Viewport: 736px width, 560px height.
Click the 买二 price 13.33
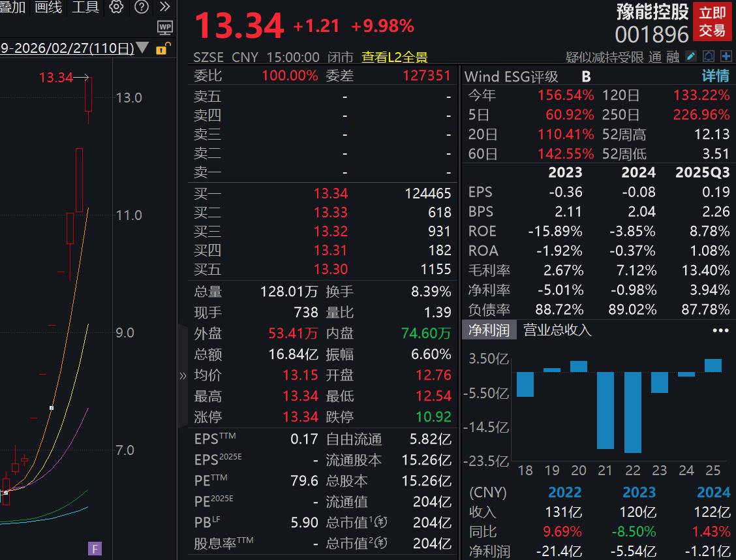coord(330,213)
